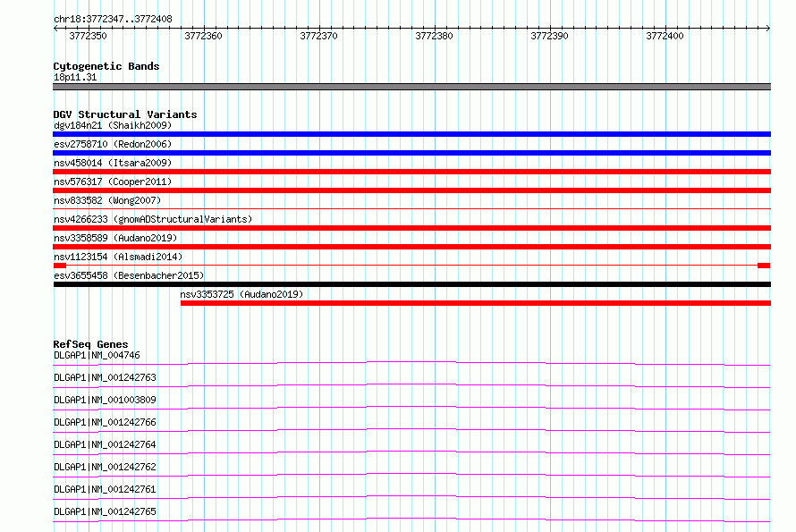The image size is (796, 532).
Task: Click the red bar for nsv576317
Action: pos(411,190)
